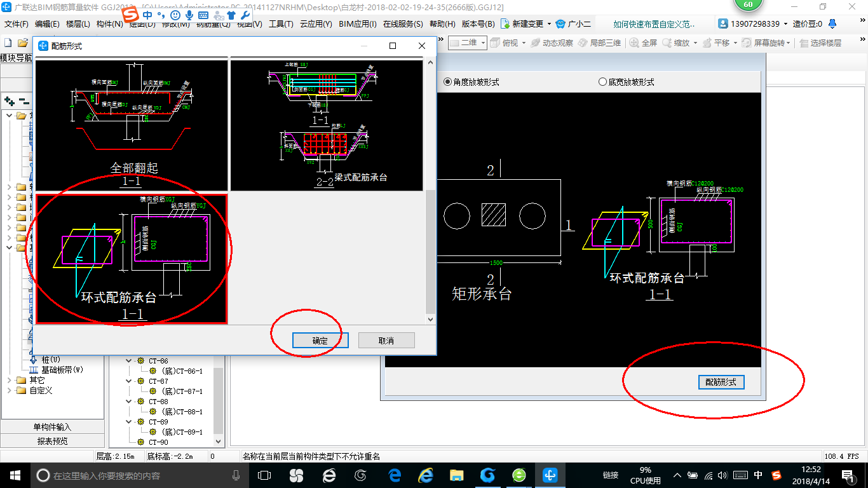Expand the 自定义 folder in navigation tree
The height and width of the screenshot is (488, 868).
point(9,390)
